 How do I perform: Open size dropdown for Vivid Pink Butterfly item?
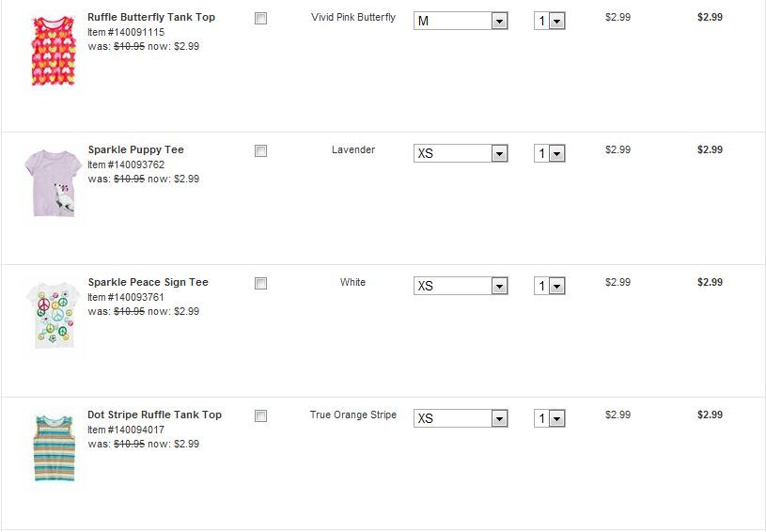tap(461, 21)
